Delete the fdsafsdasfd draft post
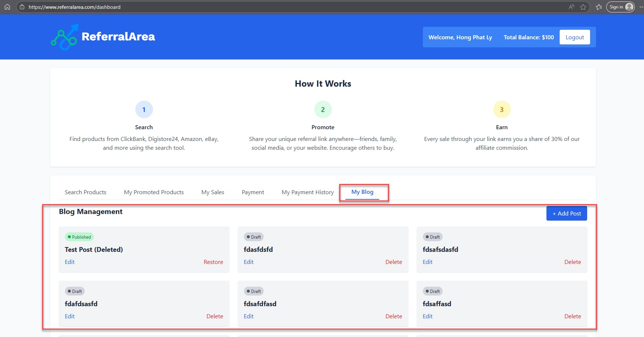This screenshot has width=644, height=337. 572,262
